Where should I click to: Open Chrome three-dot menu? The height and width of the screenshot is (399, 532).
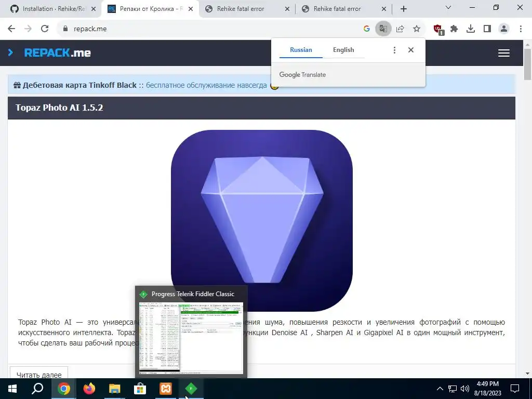tap(521, 29)
